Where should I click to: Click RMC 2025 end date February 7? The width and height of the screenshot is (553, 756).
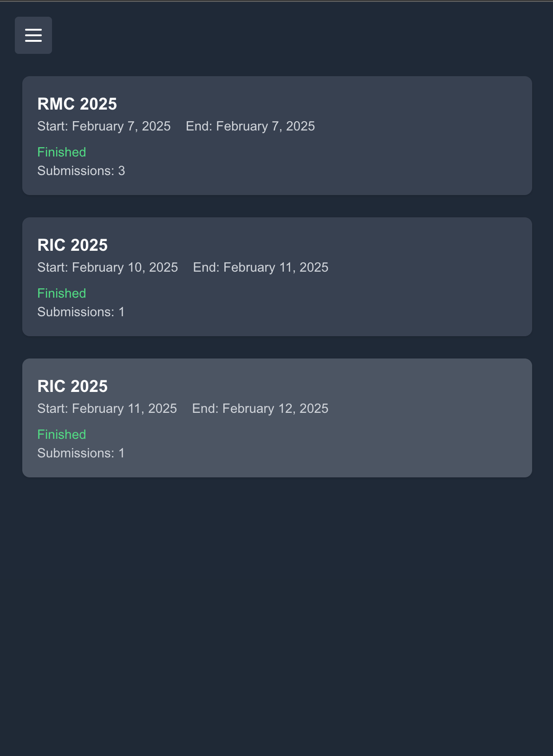click(x=250, y=126)
